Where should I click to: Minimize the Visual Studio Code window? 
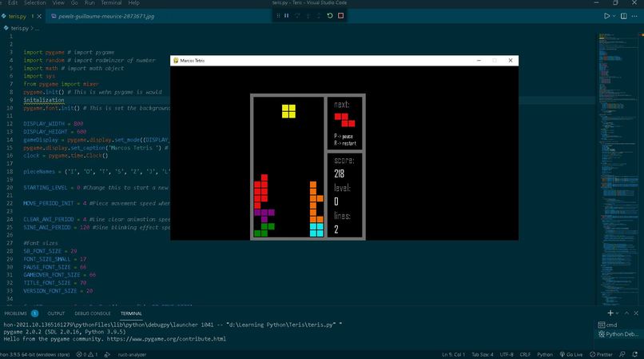click(596, 3)
